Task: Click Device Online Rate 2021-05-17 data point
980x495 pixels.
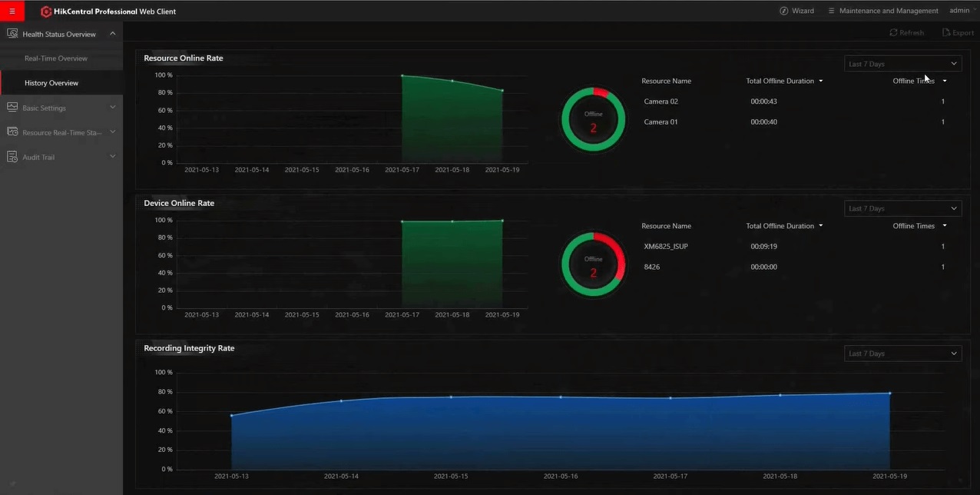Action: [402, 221]
